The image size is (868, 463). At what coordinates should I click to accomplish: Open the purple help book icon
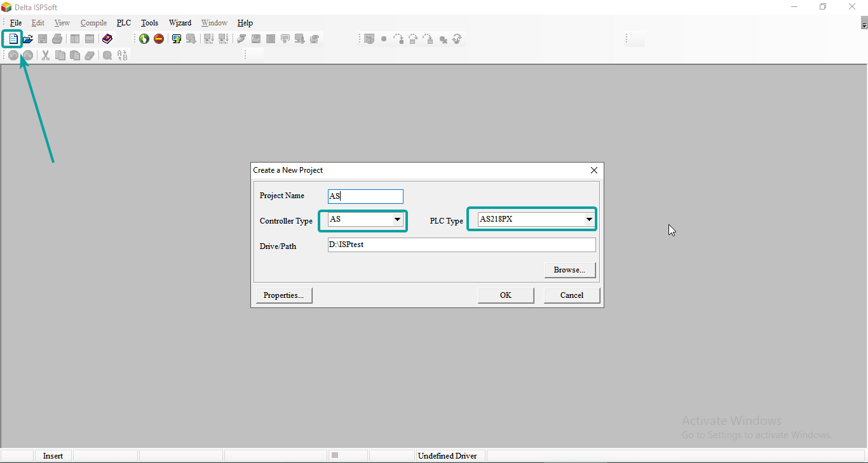tap(107, 39)
